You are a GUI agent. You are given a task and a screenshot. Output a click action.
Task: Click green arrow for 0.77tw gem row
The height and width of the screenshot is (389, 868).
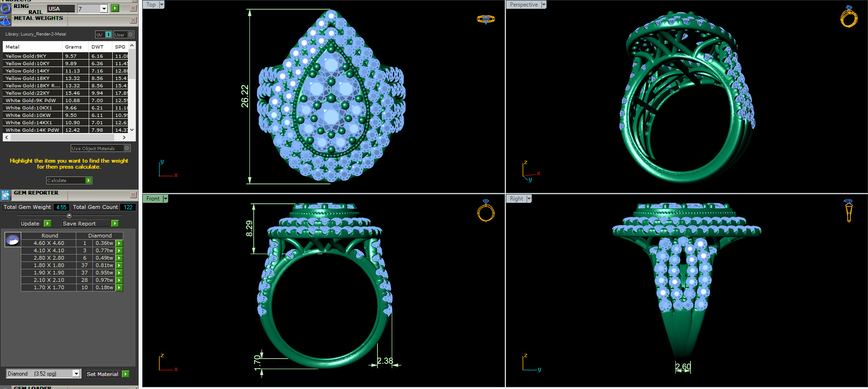click(119, 250)
